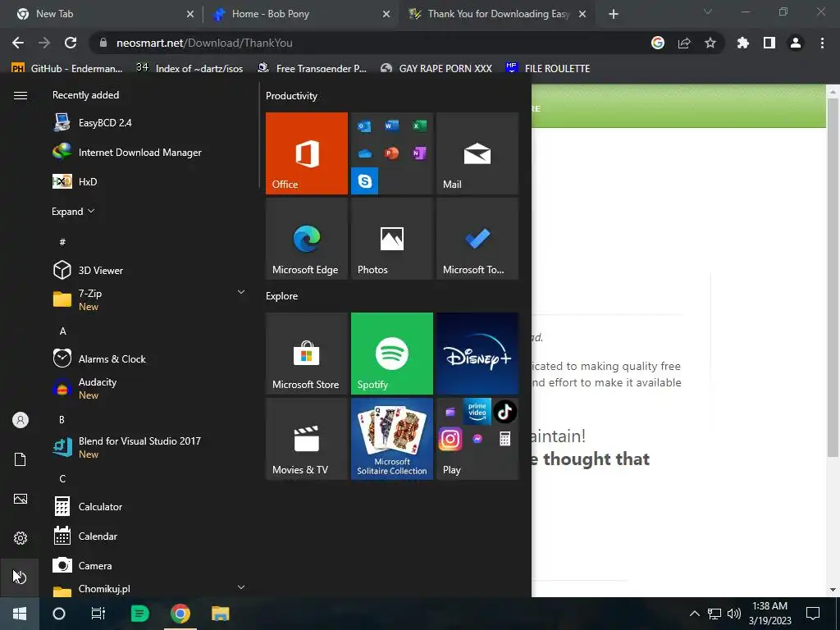Close the Home - Bob Pony tab
Image resolution: width=840 pixels, height=630 pixels.
(x=386, y=15)
